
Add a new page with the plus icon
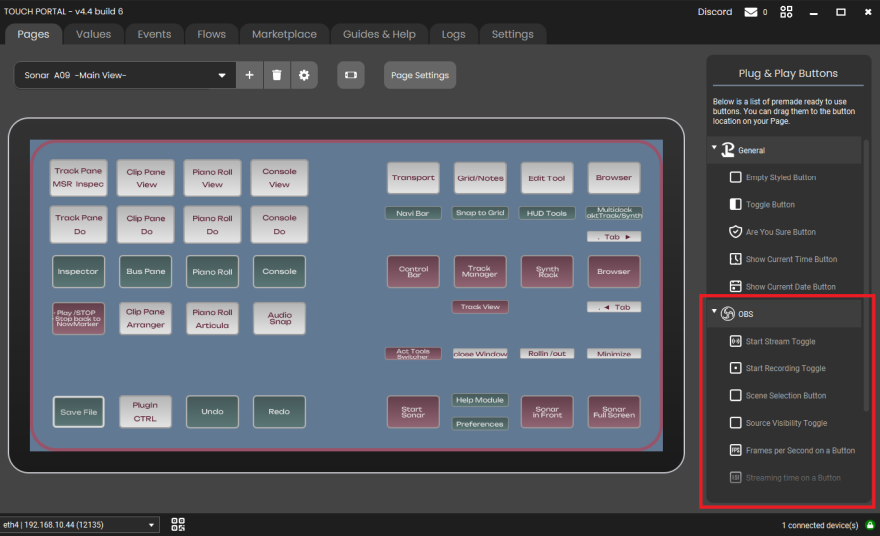(x=249, y=75)
